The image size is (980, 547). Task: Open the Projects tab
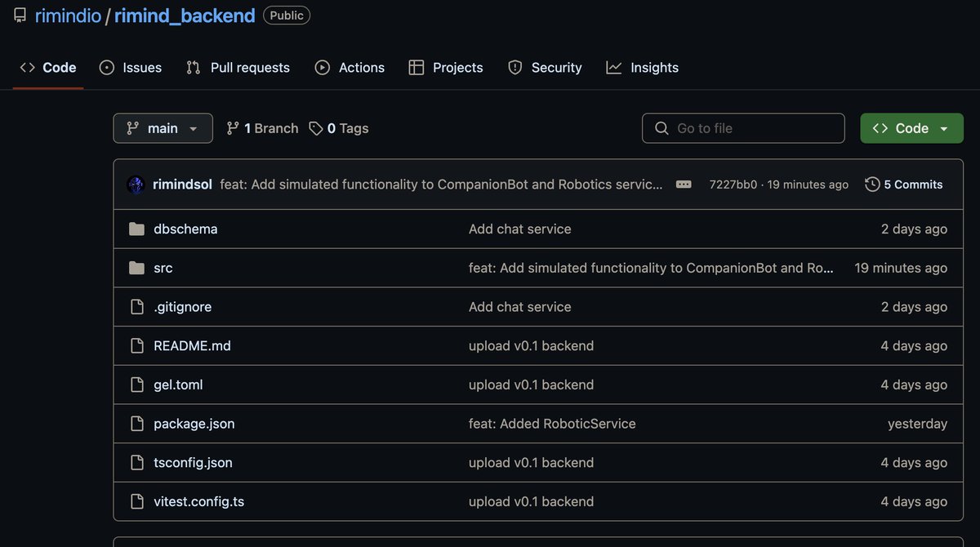click(446, 68)
